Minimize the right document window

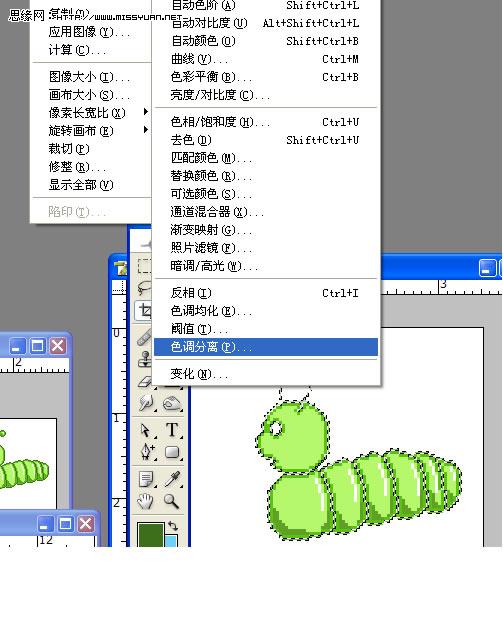point(487,268)
